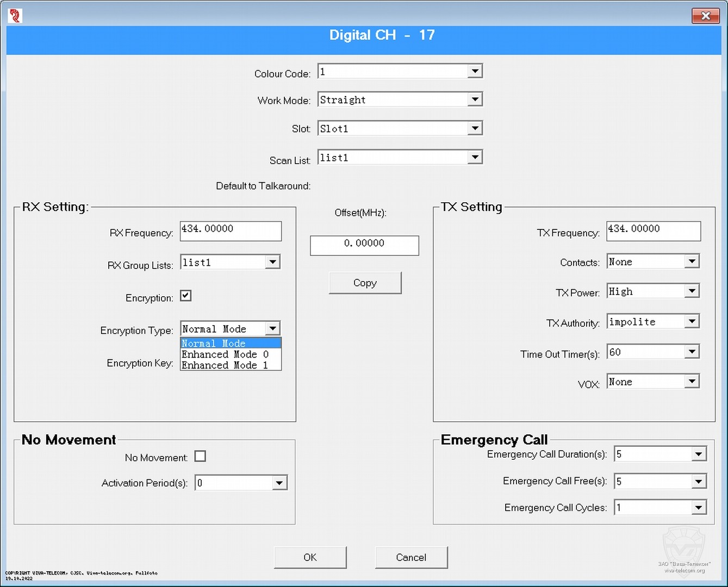Confirm settings with OK button
This screenshot has width=728, height=587.
tap(310, 557)
